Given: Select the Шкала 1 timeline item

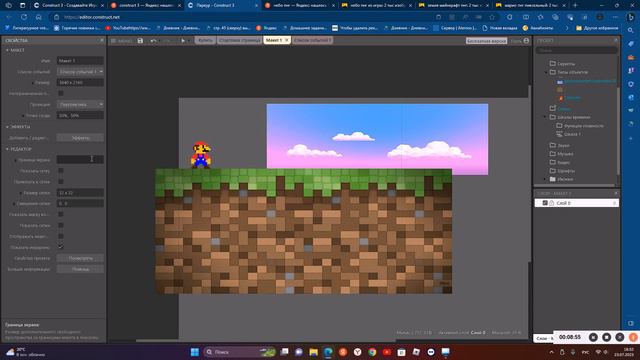Looking at the screenshot, I should 569,134.
